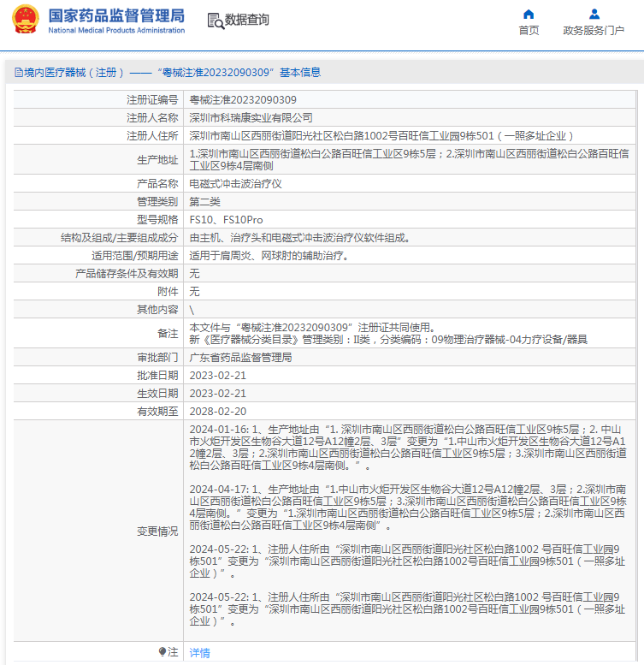Click 国家药品监督管理局 site title

[x=116, y=15]
